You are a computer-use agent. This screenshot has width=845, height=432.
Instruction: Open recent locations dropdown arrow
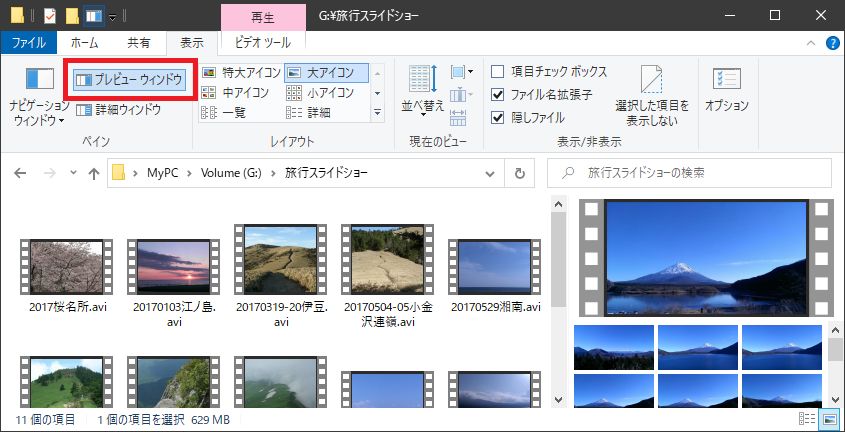point(74,173)
